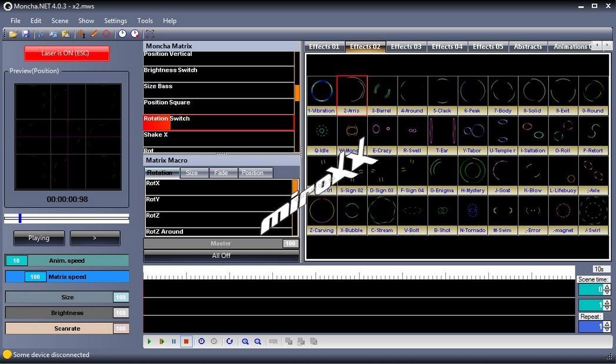Screen dimensions: 616x364
Task: Click the red circle toolbar icon
Action: point(106,34)
